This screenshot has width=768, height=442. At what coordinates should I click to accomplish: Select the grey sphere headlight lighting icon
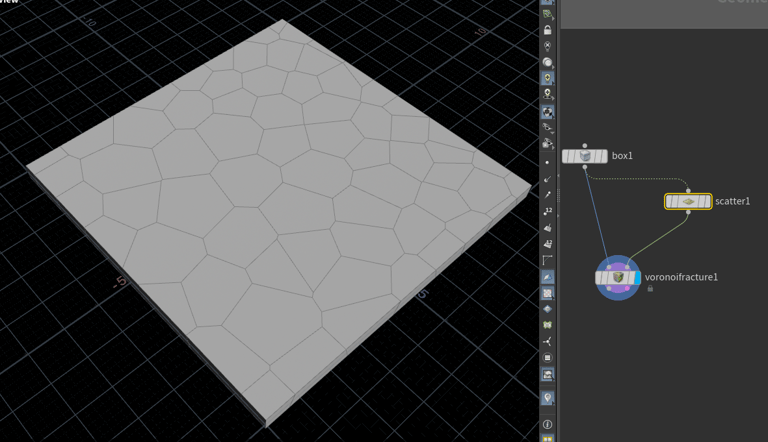click(x=548, y=62)
